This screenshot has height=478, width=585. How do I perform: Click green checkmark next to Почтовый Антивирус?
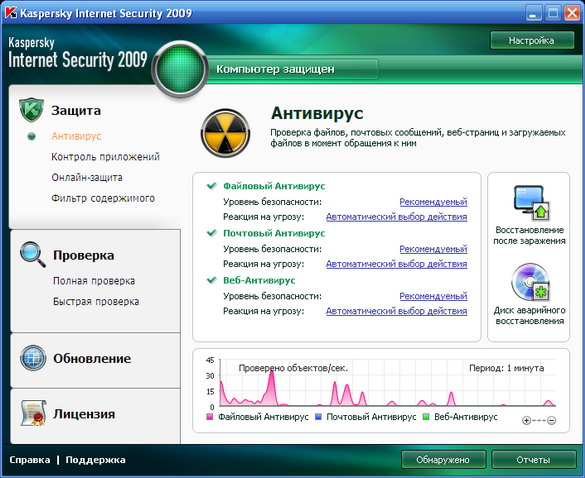(212, 233)
